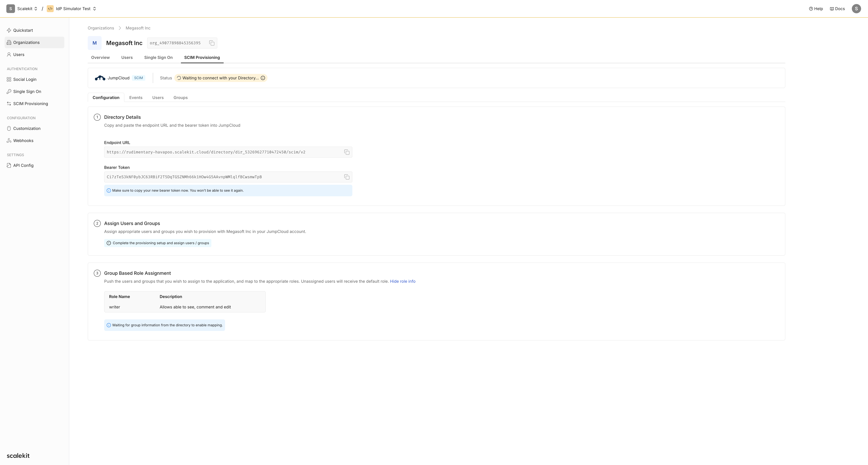This screenshot has height=465, width=868.
Task: Switch to the Events tab
Action: coord(136,98)
